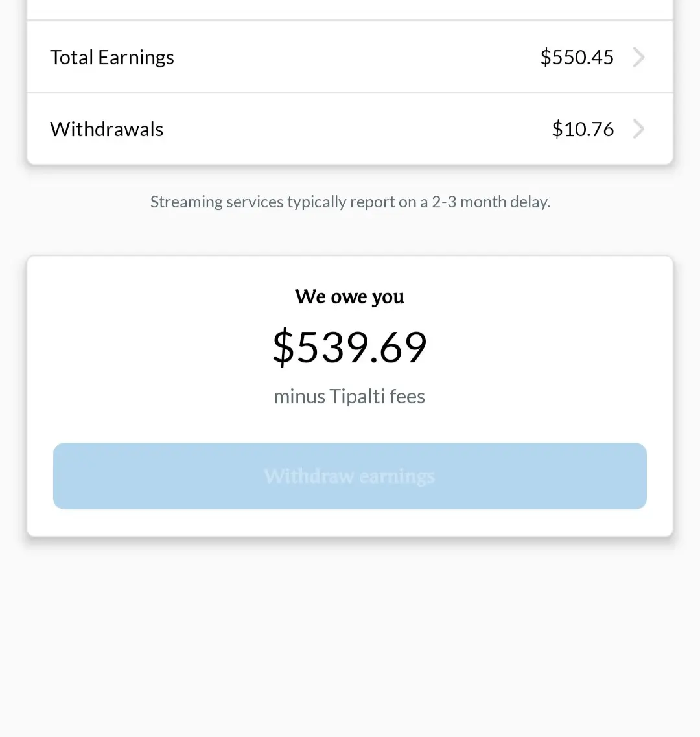Expand the Total Earnings chevron arrow
This screenshot has height=737, width=700.
click(x=638, y=57)
